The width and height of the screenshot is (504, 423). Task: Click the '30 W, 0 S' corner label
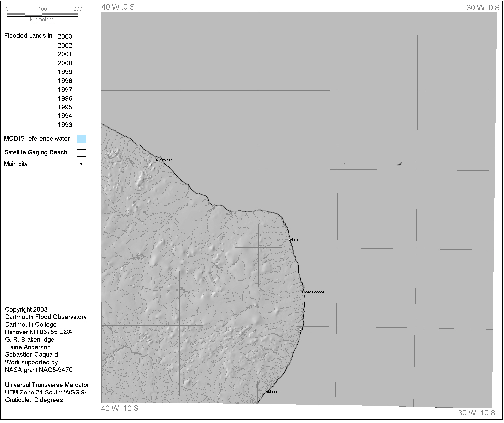483,8
